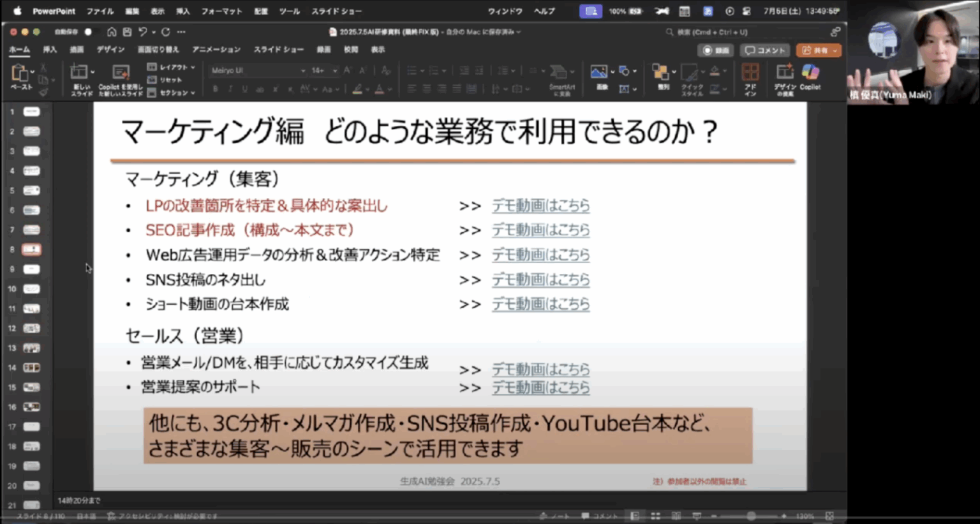Image resolution: width=980 pixels, height=524 pixels.
Task: Open the スライドショー menu in menu bar
Action: click(x=336, y=11)
